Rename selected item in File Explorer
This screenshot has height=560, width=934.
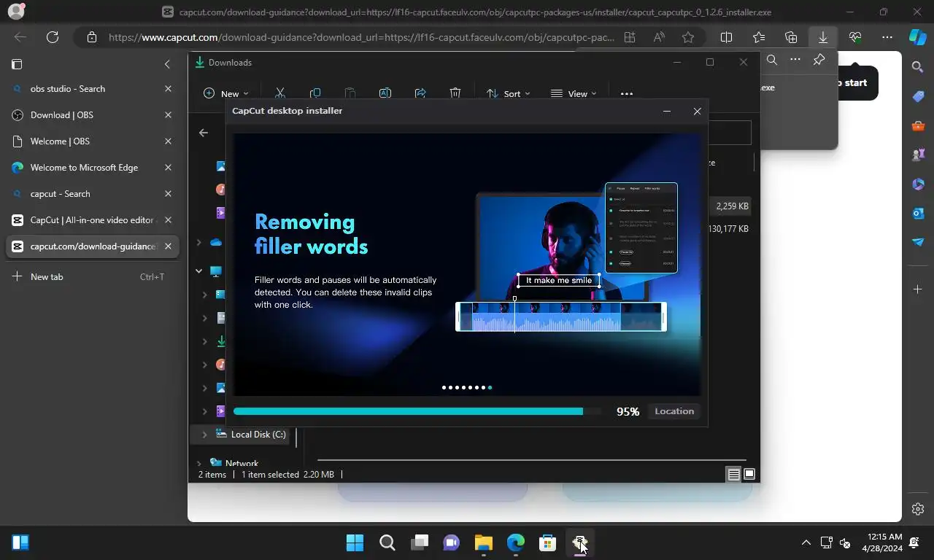click(x=385, y=93)
